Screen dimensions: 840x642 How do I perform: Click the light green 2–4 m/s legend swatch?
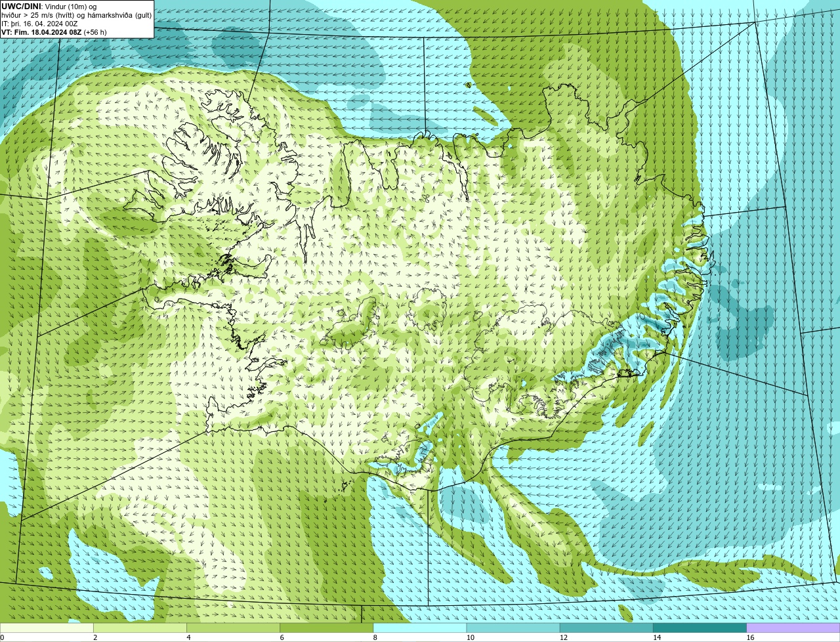coord(140,628)
